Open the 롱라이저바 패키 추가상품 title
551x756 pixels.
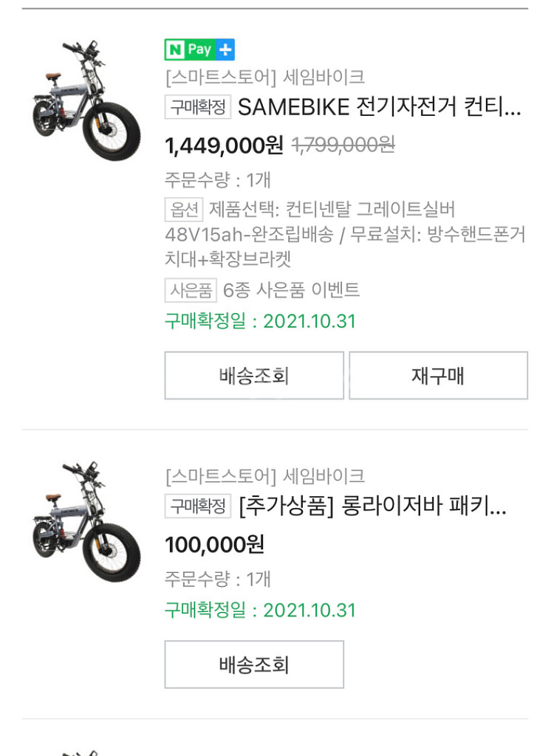point(372,506)
